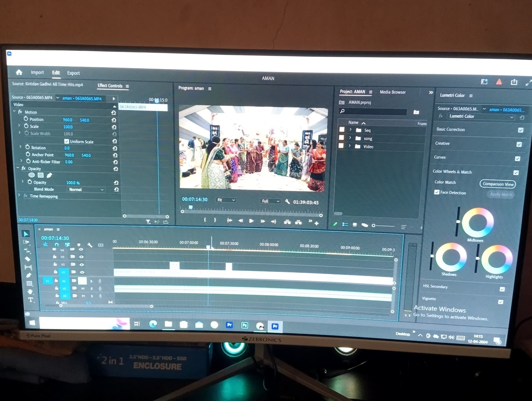Viewport: 532px width, 401px height.
Task: Toggle V2 track output eye icon
Action: (81, 265)
